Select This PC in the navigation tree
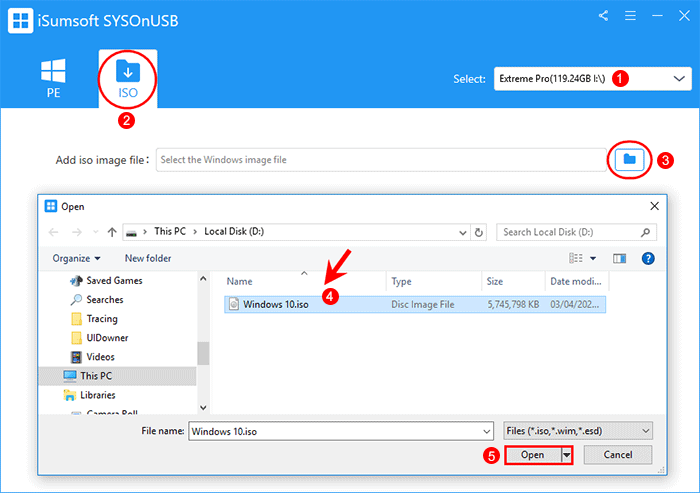Image resolution: width=700 pixels, height=493 pixels. coord(118,376)
